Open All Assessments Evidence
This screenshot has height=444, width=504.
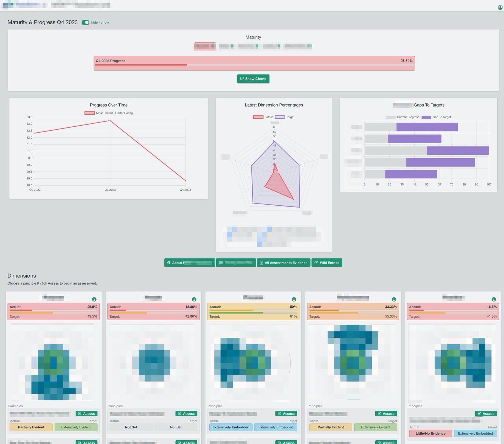tap(283, 263)
